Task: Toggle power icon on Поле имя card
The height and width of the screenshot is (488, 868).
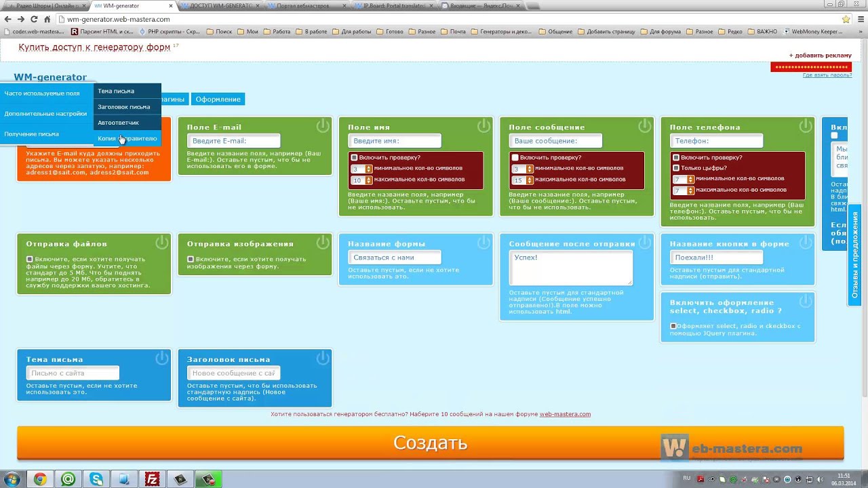Action: 484,125
